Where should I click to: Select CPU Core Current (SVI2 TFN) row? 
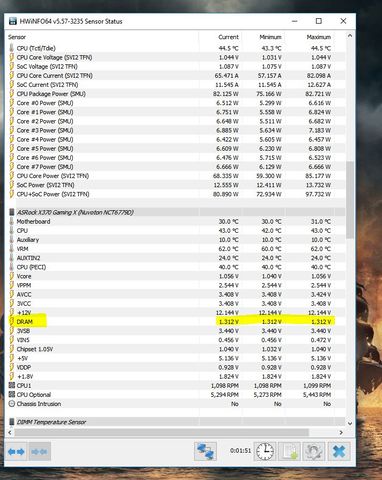pyautogui.click(x=176, y=76)
